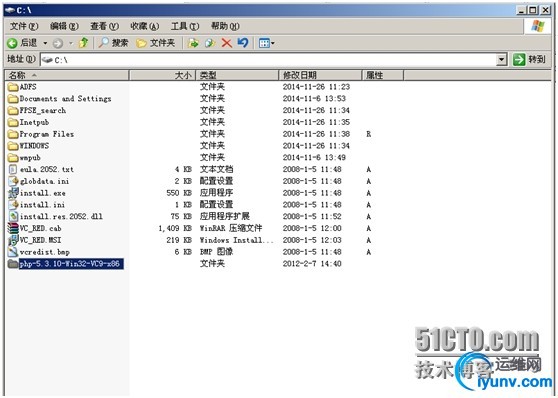Click the Move To folder icon

(x=193, y=43)
